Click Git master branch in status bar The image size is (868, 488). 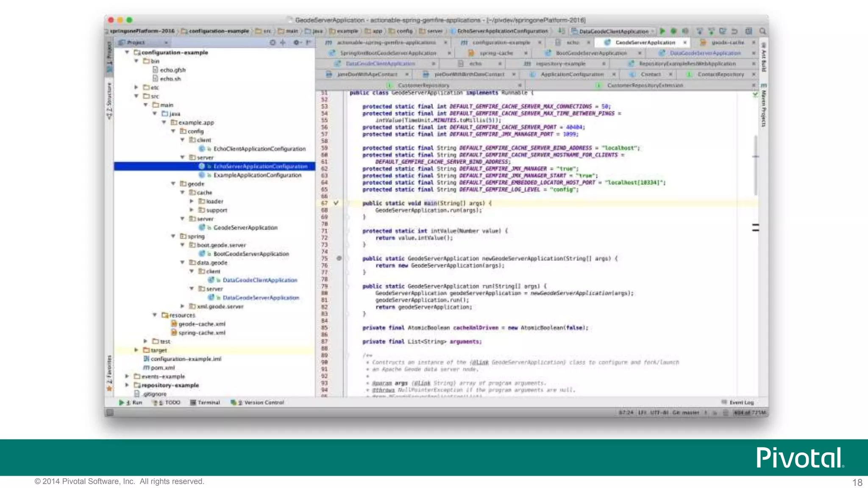point(686,412)
